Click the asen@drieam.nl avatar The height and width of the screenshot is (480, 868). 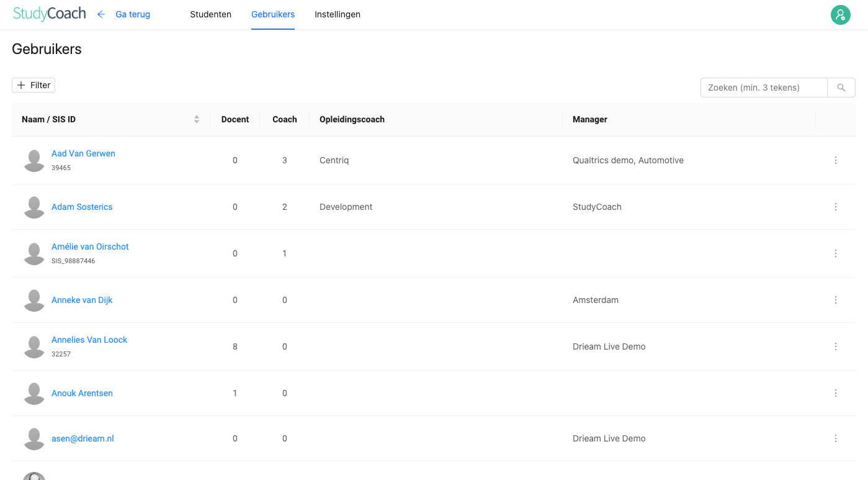(x=34, y=438)
